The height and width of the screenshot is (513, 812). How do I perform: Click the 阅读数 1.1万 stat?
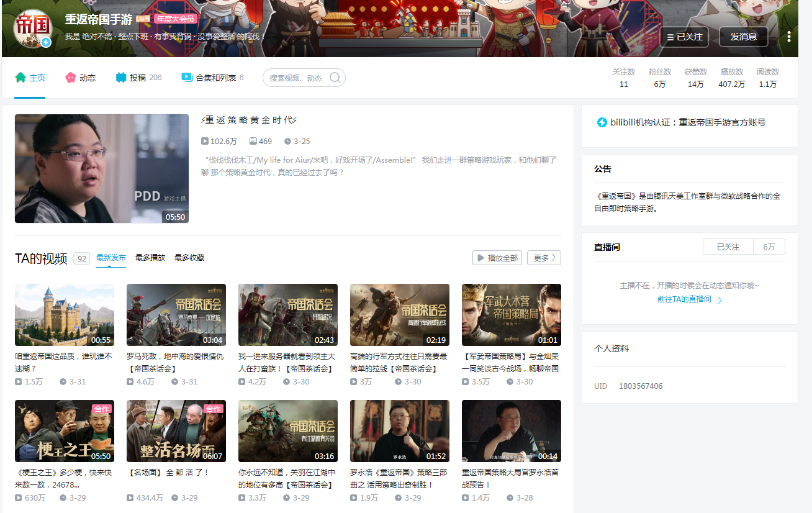[768, 78]
